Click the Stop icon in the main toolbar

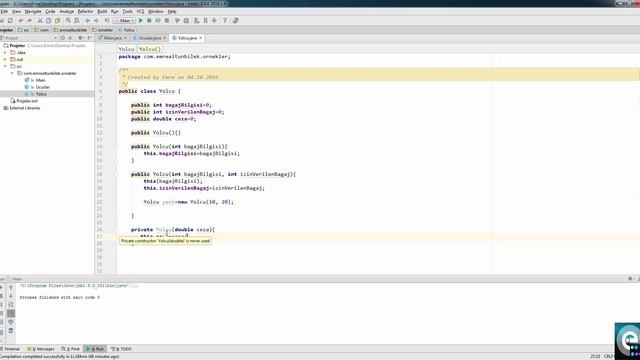coord(167,20)
